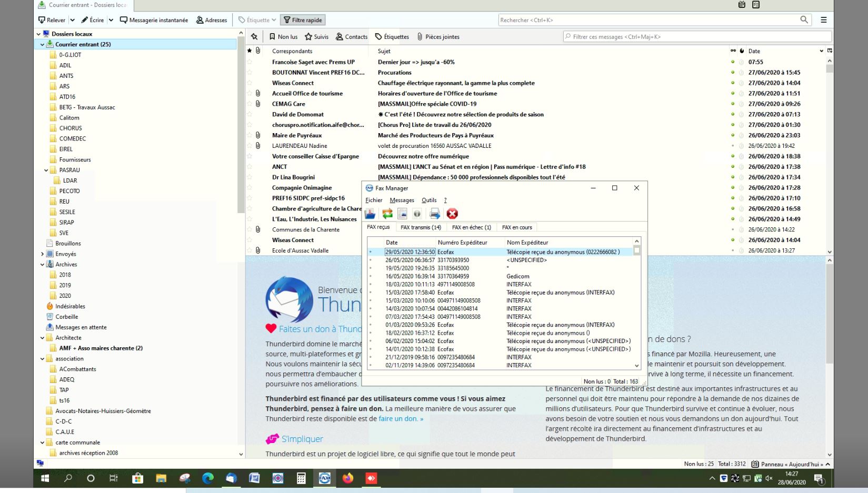The width and height of the screenshot is (868, 493).
Task: Click the red delete fax icon
Action: pyautogui.click(x=452, y=214)
